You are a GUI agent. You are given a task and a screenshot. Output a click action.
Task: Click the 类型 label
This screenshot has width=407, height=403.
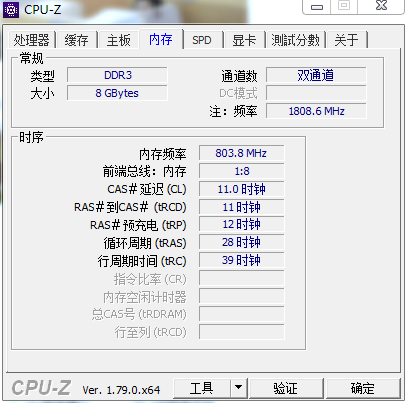point(43,76)
